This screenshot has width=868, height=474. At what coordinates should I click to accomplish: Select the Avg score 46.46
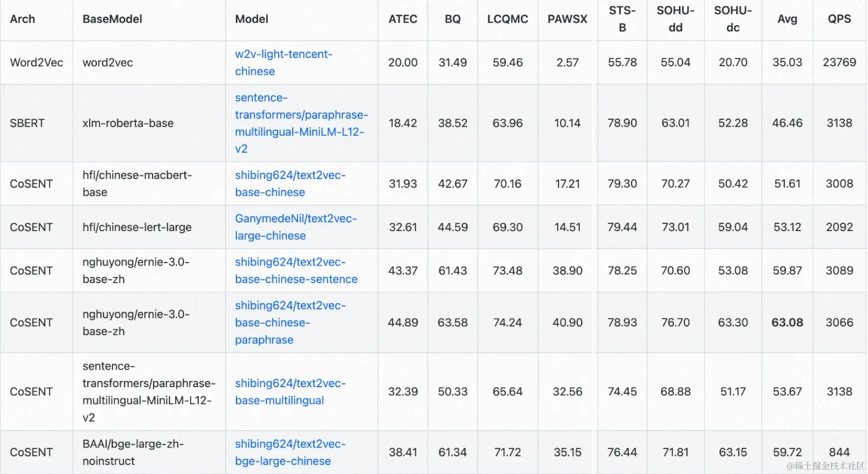point(788,123)
